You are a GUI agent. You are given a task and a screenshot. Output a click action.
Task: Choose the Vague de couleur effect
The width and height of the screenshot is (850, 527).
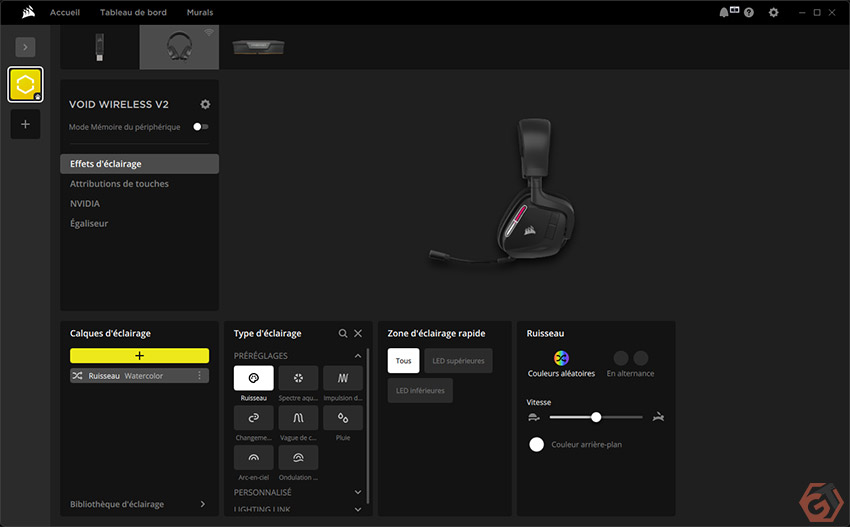click(298, 418)
